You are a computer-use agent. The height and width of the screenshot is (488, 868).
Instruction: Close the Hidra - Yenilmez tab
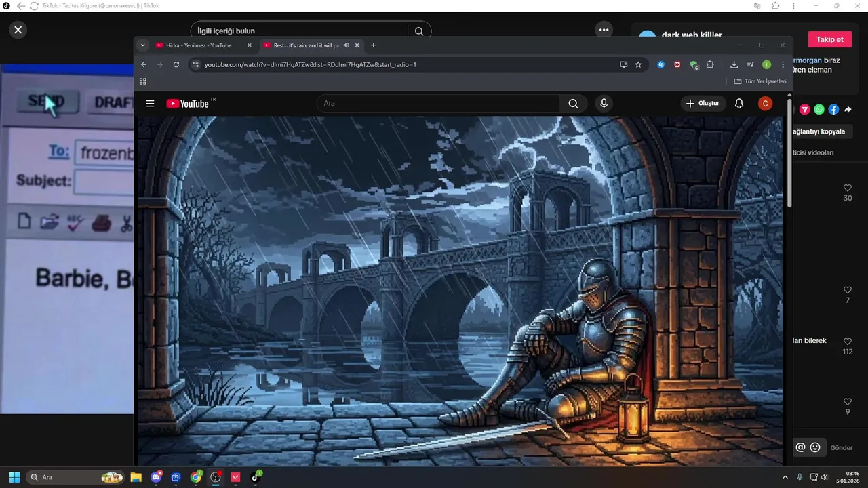point(250,45)
